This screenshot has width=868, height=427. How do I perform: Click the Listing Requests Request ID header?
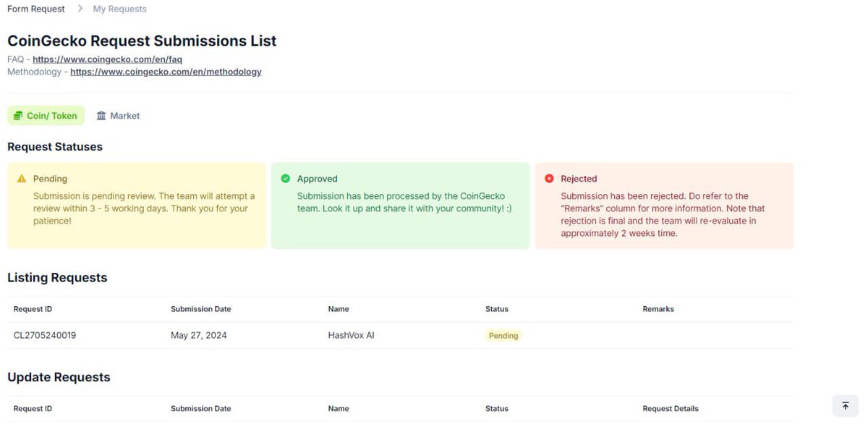(x=33, y=309)
